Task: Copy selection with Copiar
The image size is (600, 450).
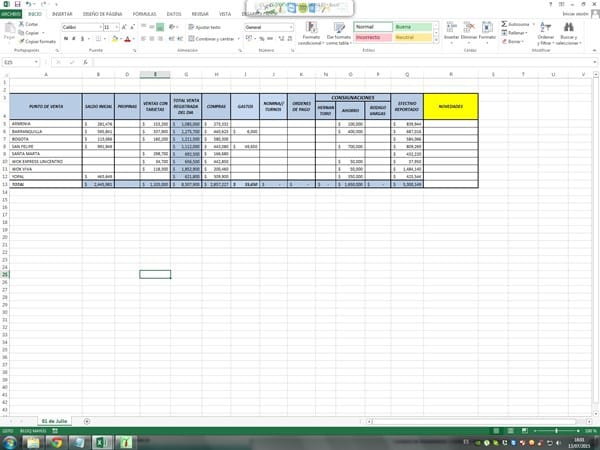Action: tap(30, 33)
